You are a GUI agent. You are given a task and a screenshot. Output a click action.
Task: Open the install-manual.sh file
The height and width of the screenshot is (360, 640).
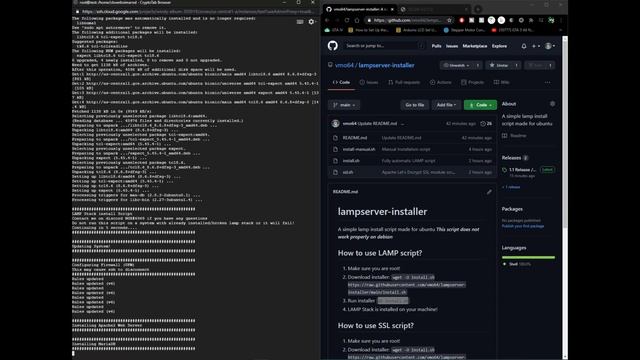[x=359, y=149]
